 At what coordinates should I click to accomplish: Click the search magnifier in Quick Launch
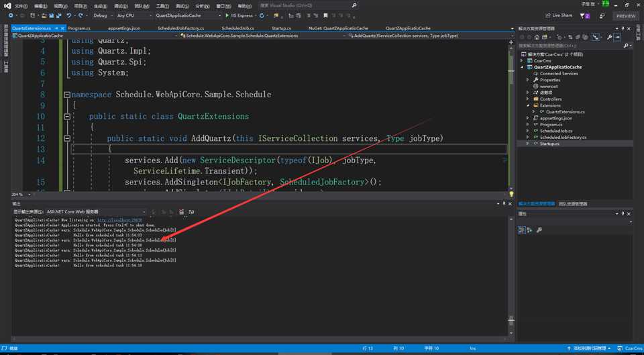click(x=354, y=6)
